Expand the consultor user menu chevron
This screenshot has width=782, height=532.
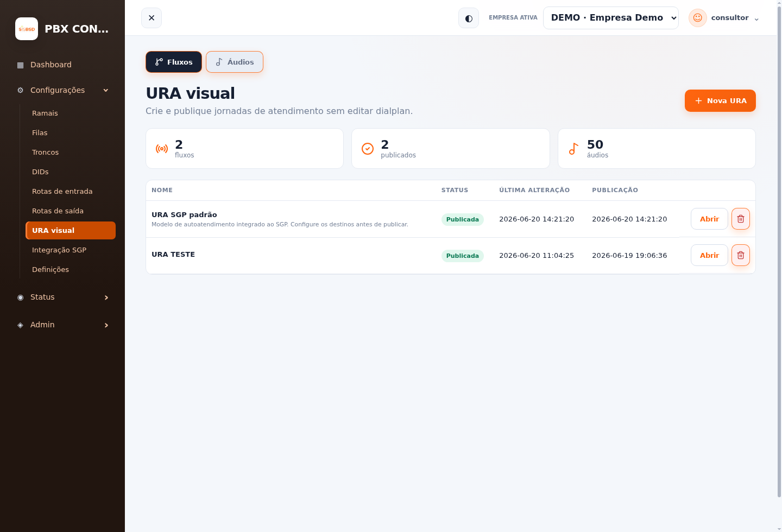pos(756,19)
